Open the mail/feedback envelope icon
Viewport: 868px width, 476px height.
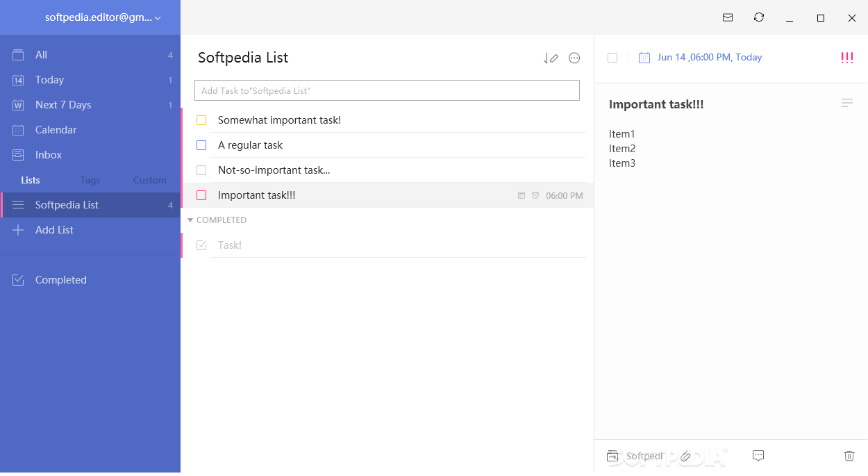coord(728,17)
